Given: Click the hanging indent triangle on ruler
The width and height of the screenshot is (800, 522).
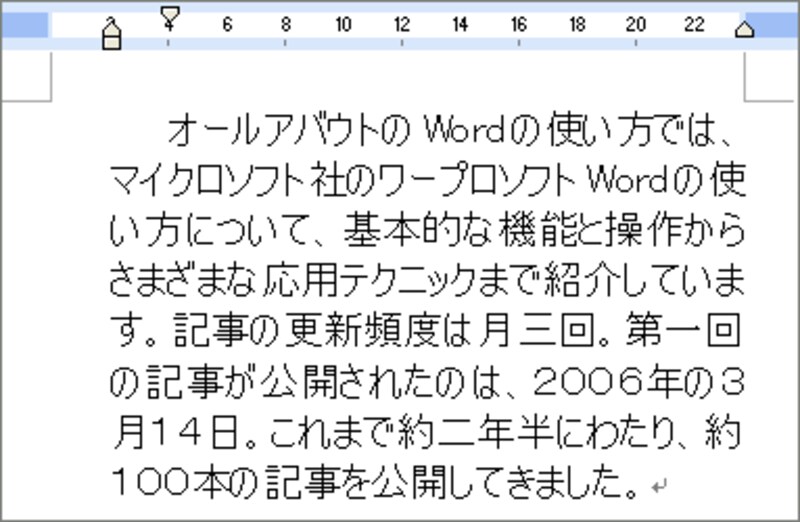Looking at the screenshot, I should [x=112, y=27].
